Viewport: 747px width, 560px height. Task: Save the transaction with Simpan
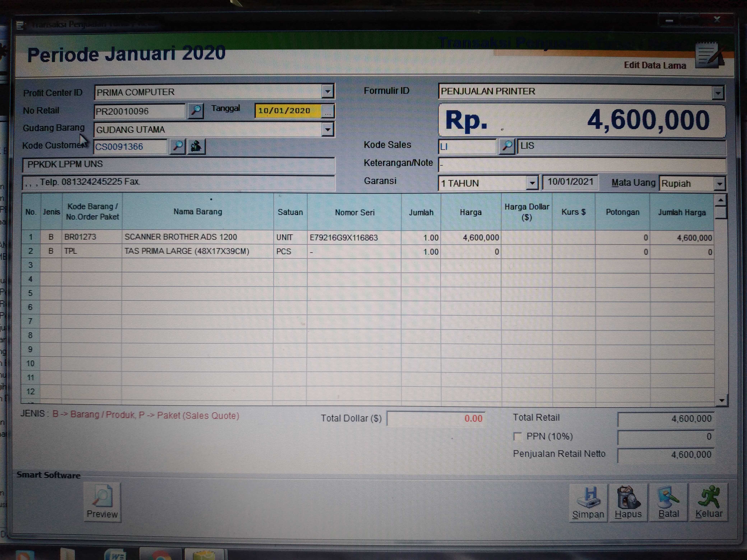pos(588,502)
